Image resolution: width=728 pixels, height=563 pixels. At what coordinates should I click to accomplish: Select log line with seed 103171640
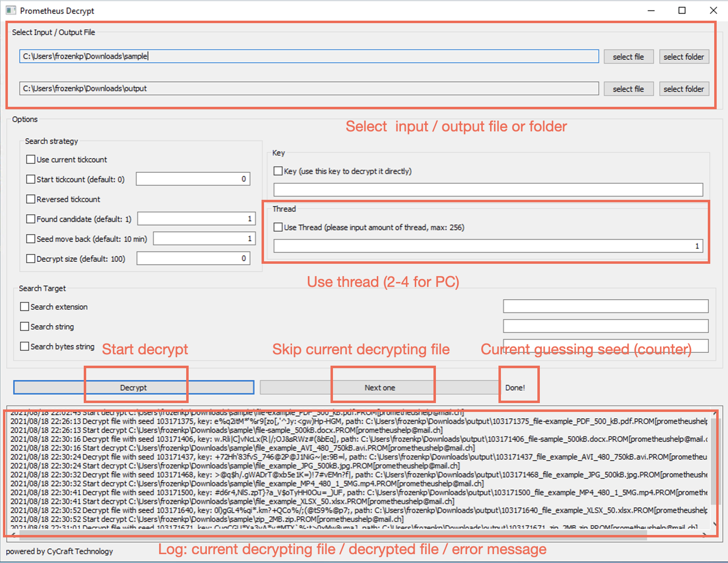pyautogui.click(x=359, y=510)
